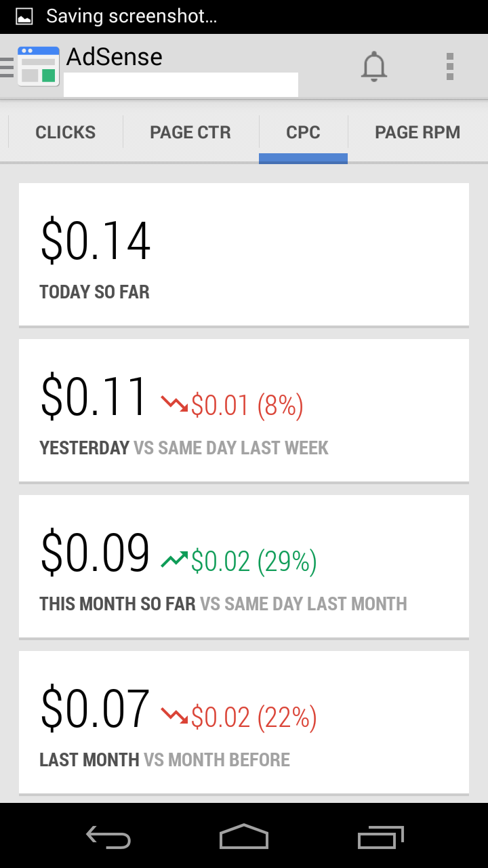Open the recent apps button

pos(381,837)
